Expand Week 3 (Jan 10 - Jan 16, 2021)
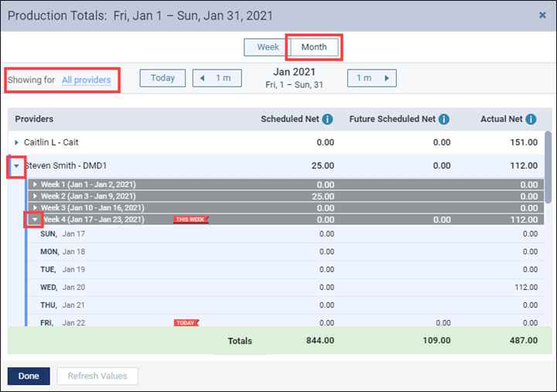Screen dimensions: 557x392 coord(35,208)
